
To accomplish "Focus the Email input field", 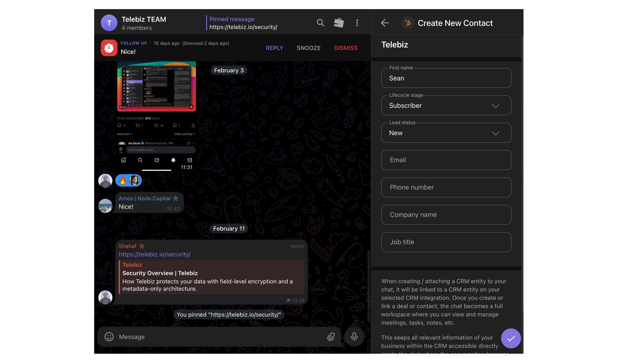I will pyautogui.click(x=446, y=160).
